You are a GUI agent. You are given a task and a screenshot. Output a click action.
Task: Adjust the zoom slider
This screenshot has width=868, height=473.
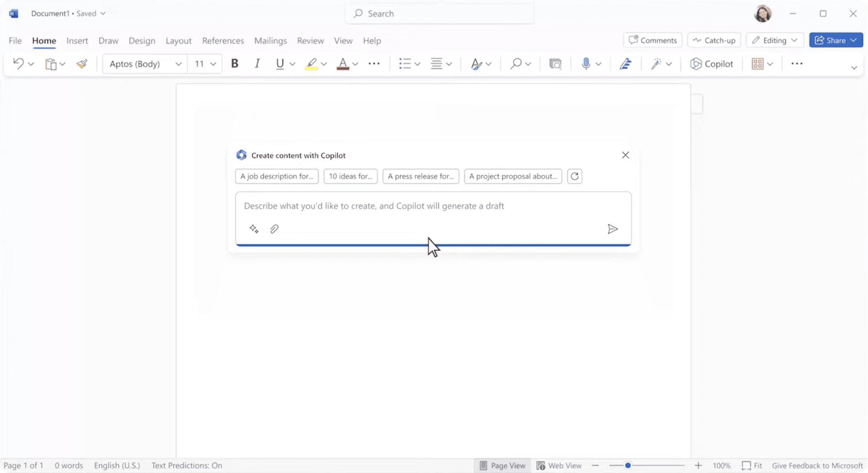627,465
